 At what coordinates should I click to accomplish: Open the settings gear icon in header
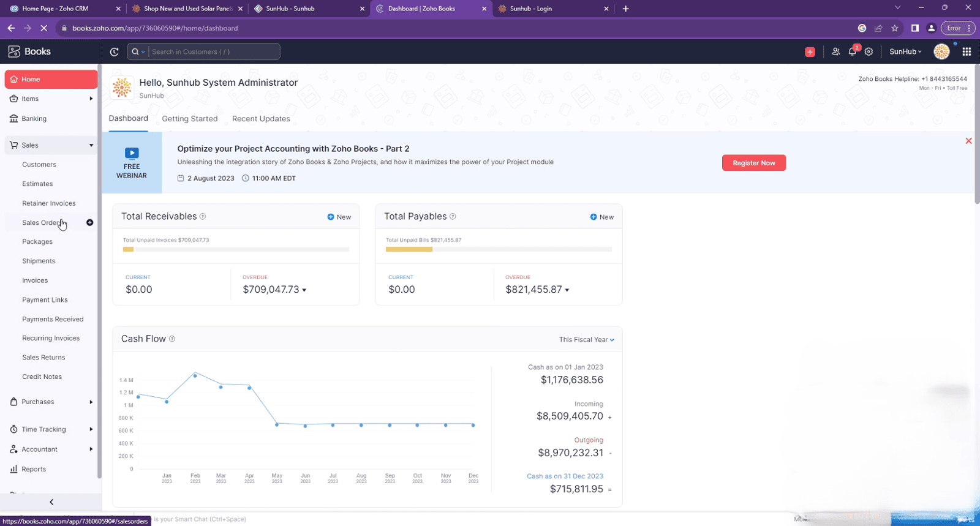tap(869, 52)
